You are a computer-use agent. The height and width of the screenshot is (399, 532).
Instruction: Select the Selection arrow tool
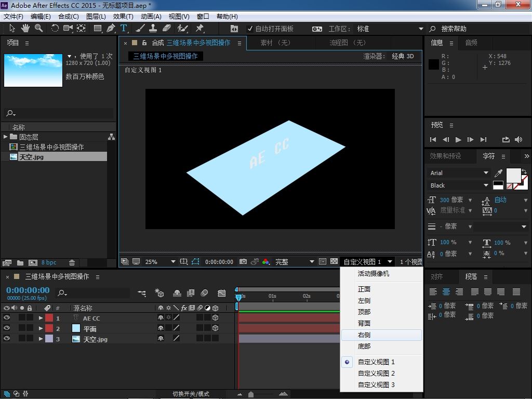point(12,29)
